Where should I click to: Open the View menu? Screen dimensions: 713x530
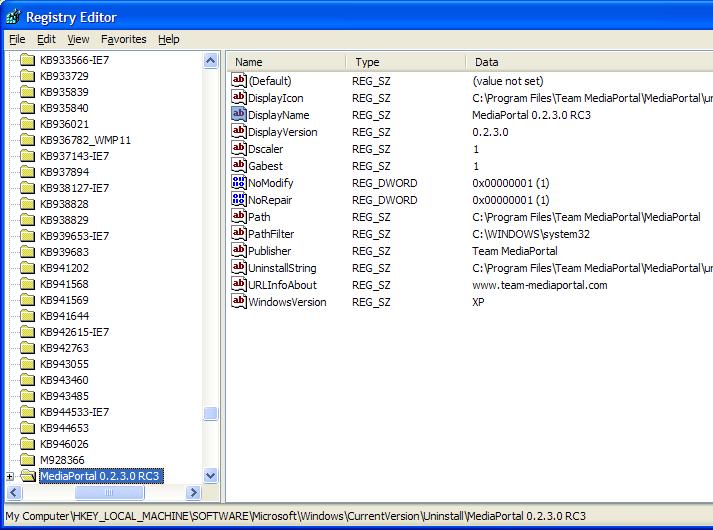[x=78, y=40]
